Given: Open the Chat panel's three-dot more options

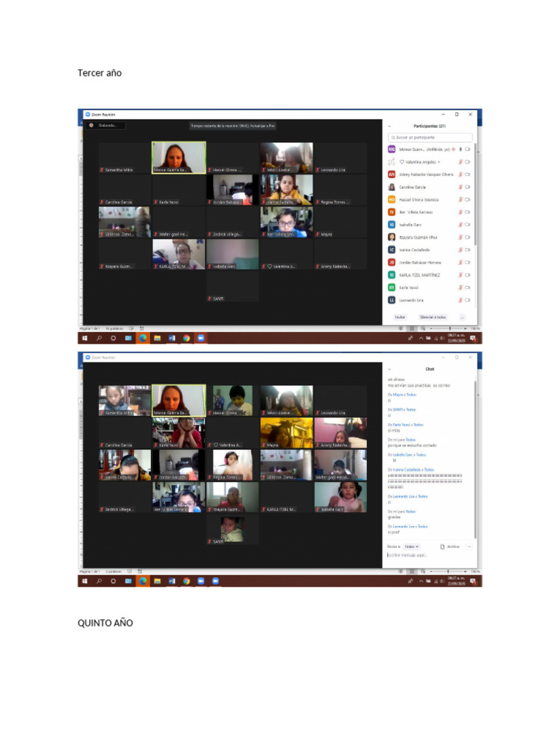Looking at the screenshot, I should [x=469, y=546].
